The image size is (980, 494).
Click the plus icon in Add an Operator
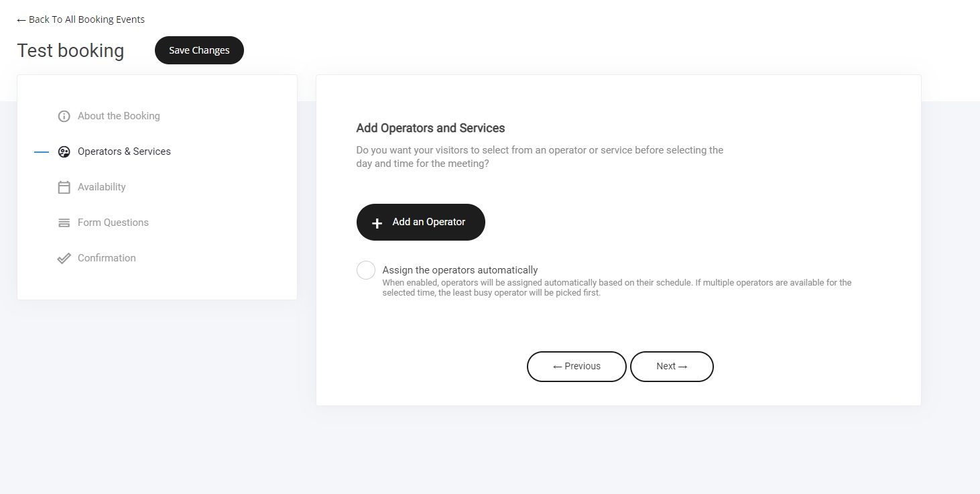tap(377, 223)
